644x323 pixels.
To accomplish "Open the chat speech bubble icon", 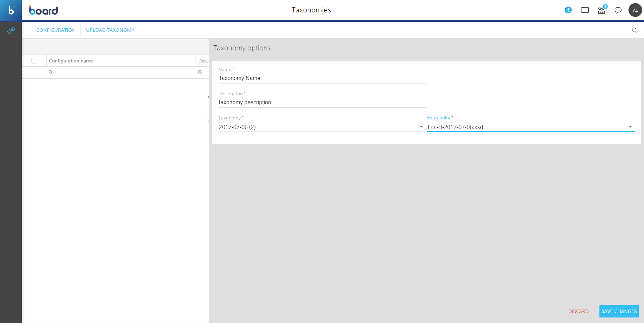I will tap(618, 10).
